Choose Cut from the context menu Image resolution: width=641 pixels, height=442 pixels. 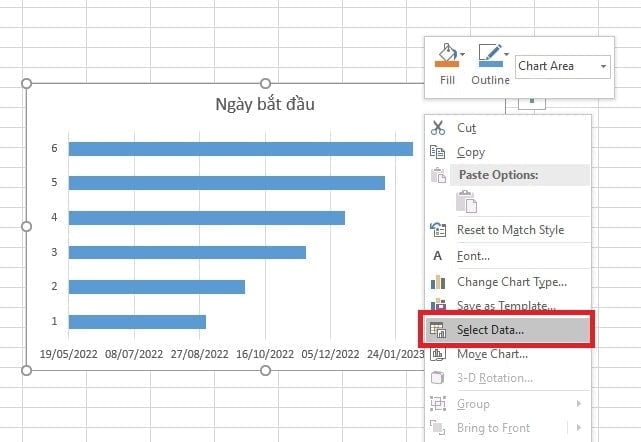click(467, 128)
